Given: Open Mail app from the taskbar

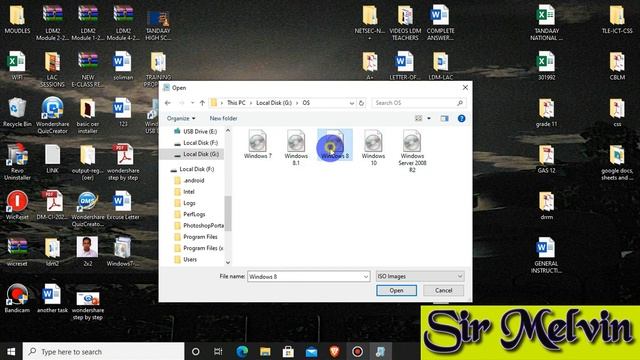Looking at the screenshot, I should (x=311, y=351).
